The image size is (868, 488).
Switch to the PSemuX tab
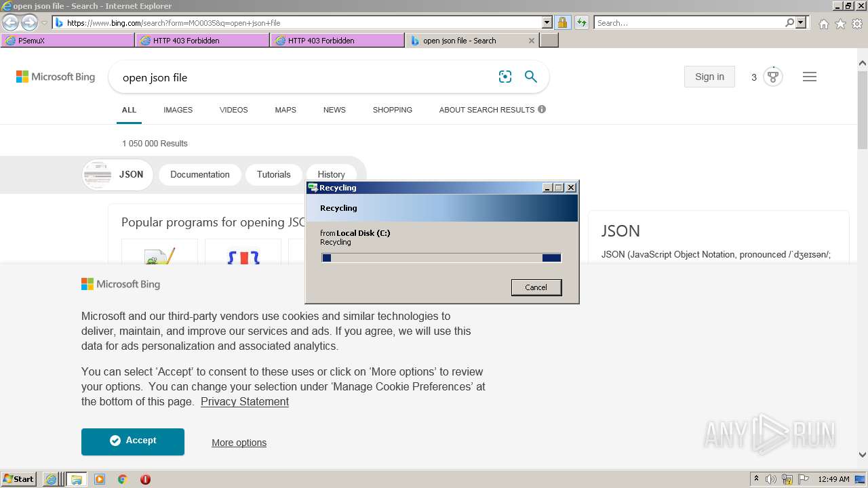68,41
